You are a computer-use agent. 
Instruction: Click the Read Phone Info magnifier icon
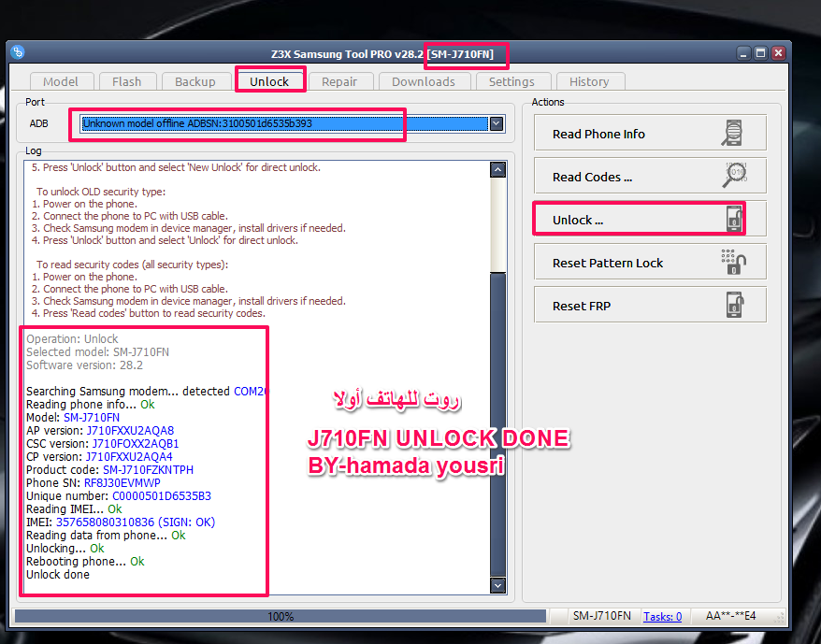[732, 133]
